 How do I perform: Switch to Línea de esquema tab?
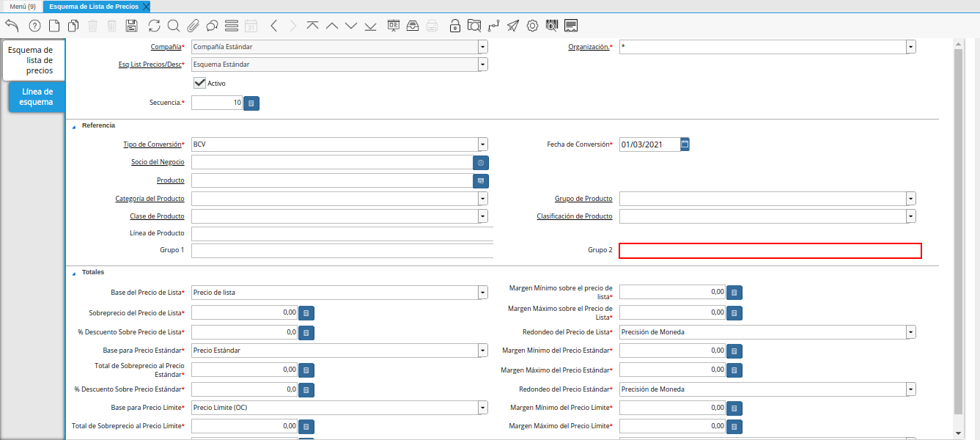pos(37,97)
